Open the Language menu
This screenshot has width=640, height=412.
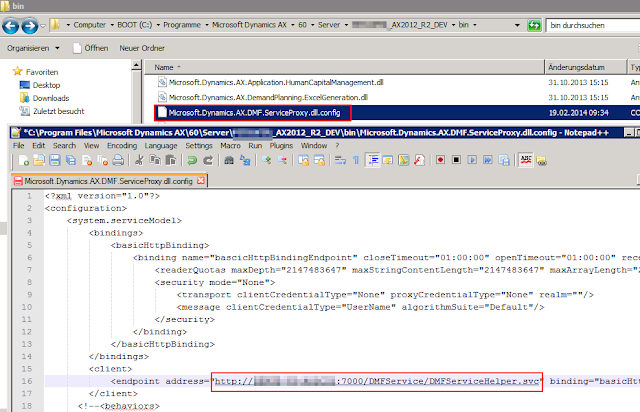161,146
